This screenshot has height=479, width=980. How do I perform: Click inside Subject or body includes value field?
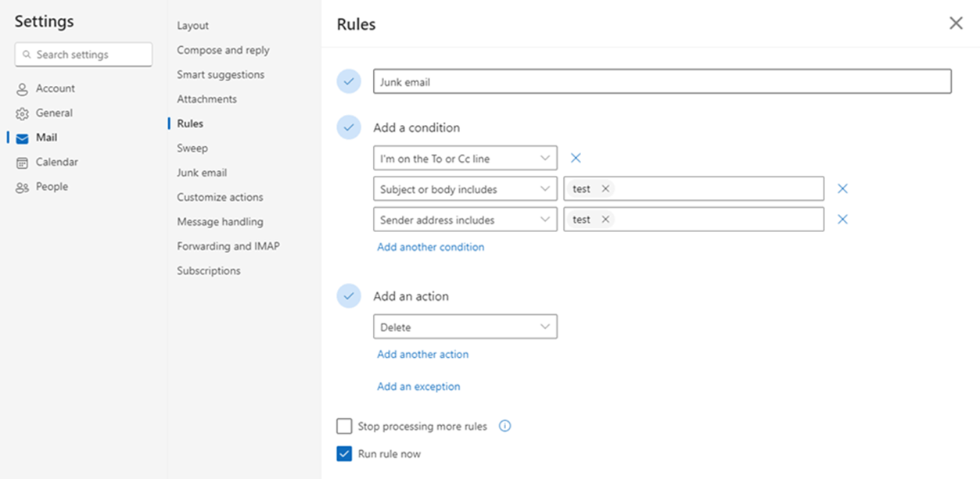[693, 188]
